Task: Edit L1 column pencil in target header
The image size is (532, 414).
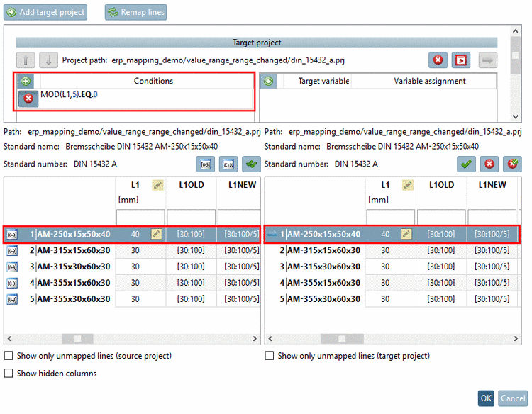Action: tap(408, 185)
